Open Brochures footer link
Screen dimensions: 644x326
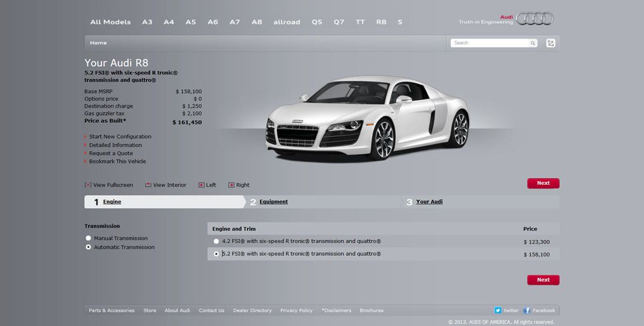371,310
